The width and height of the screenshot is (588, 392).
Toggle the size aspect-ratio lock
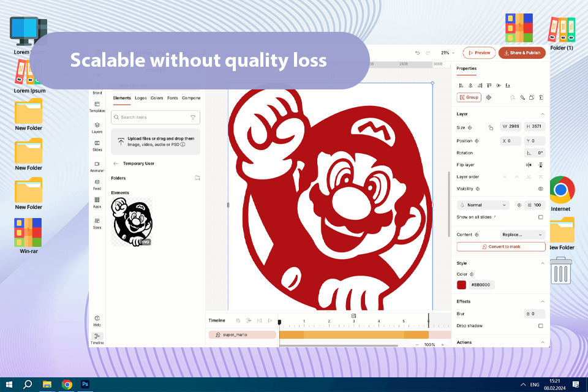pyautogui.click(x=491, y=127)
